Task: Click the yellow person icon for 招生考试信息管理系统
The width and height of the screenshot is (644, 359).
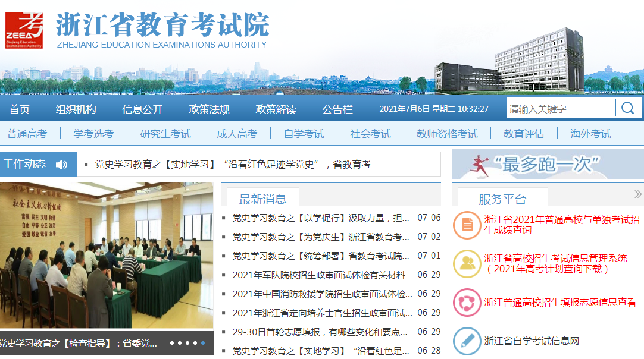Action: (468, 262)
